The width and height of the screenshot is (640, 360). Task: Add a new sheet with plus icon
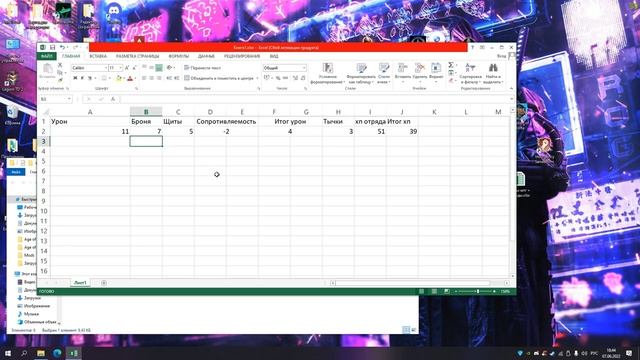click(x=104, y=282)
